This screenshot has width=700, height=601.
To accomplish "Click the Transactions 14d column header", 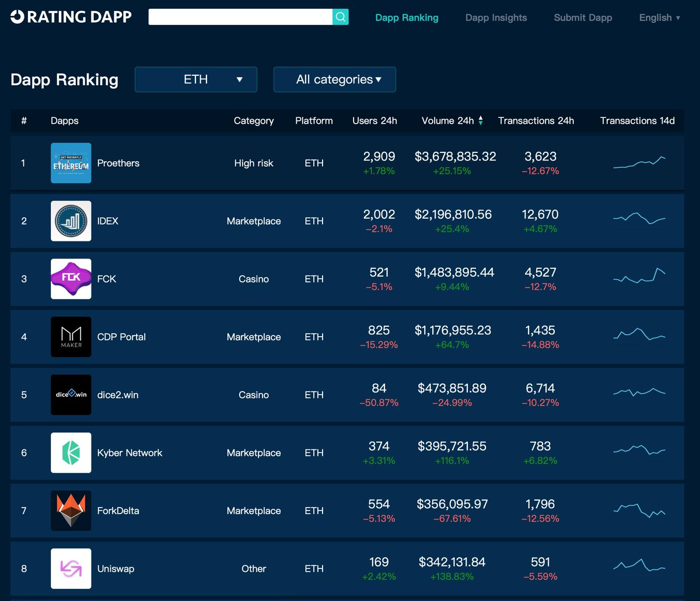I will [638, 121].
